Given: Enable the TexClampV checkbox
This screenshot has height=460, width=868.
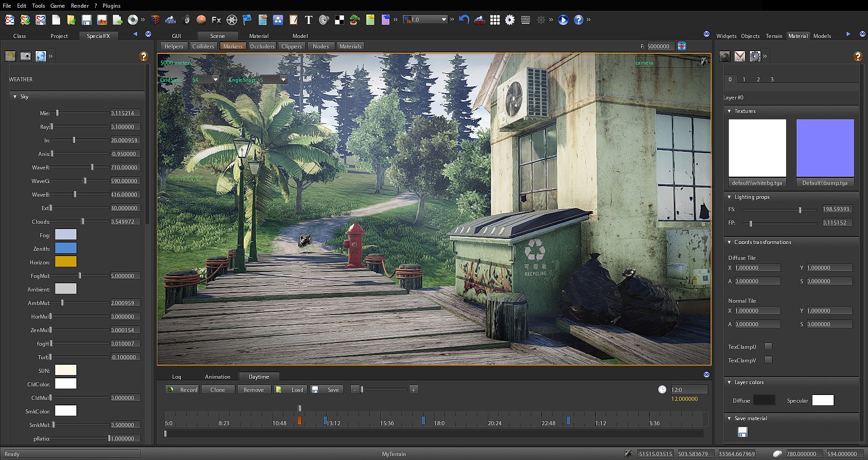Looking at the screenshot, I should [768, 360].
